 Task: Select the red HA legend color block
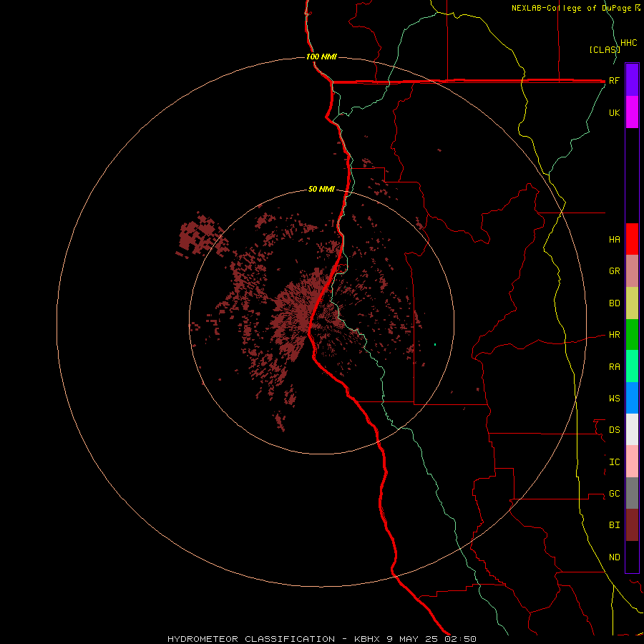tap(632, 239)
